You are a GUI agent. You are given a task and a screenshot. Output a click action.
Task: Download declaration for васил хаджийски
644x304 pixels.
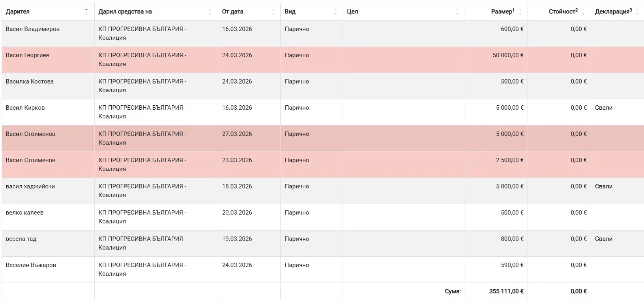[x=603, y=186]
